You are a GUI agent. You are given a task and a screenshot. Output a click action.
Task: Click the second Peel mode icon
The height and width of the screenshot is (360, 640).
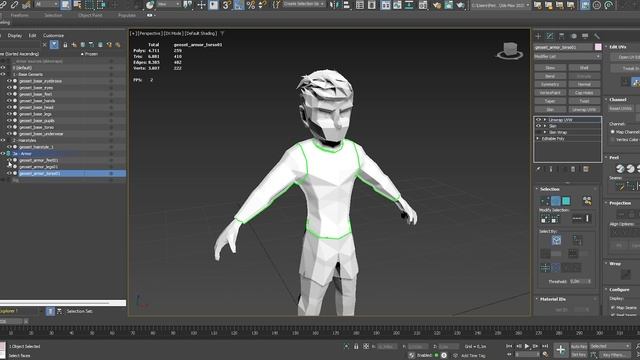630,168
